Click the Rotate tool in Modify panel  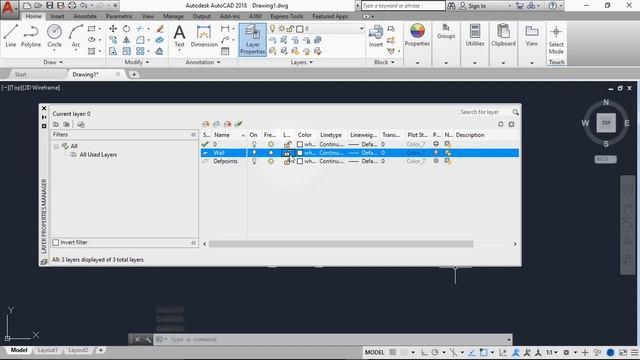coord(127,29)
